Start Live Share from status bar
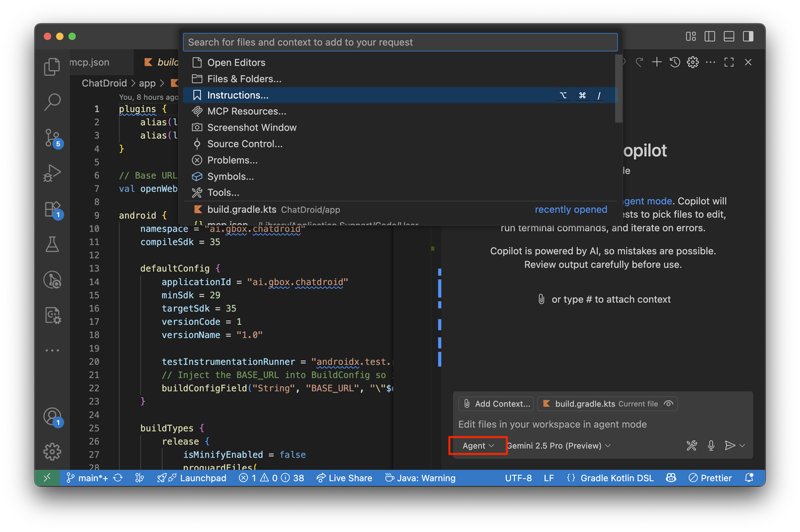Image resolution: width=800 pixels, height=532 pixels. click(x=344, y=478)
